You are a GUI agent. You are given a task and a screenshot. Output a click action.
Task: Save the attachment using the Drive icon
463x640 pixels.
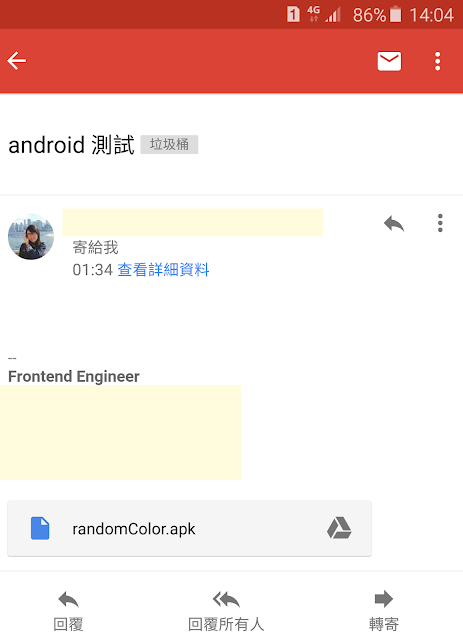click(x=339, y=528)
